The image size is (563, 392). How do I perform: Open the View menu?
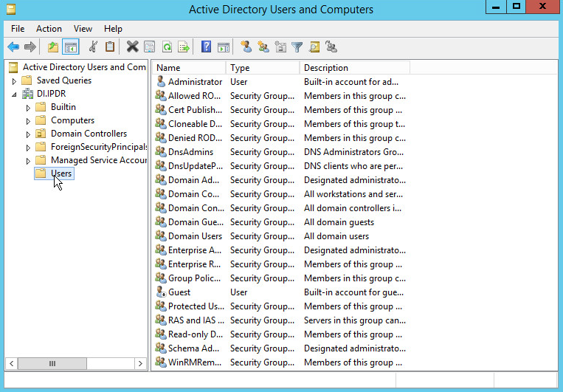(x=83, y=29)
